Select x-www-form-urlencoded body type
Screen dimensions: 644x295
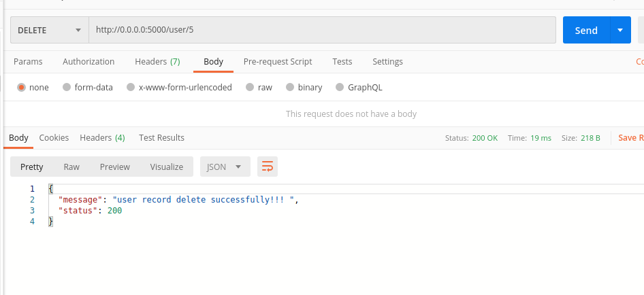pos(131,87)
